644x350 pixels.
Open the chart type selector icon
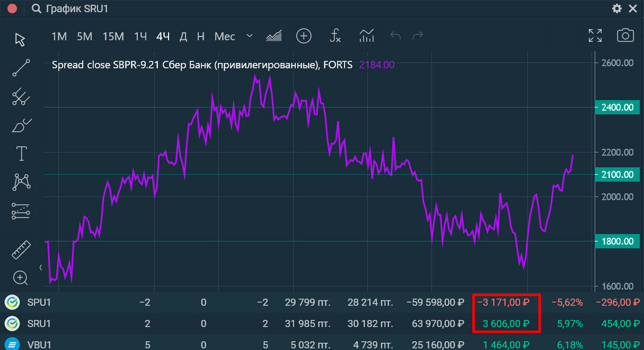[x=274, y=36]
